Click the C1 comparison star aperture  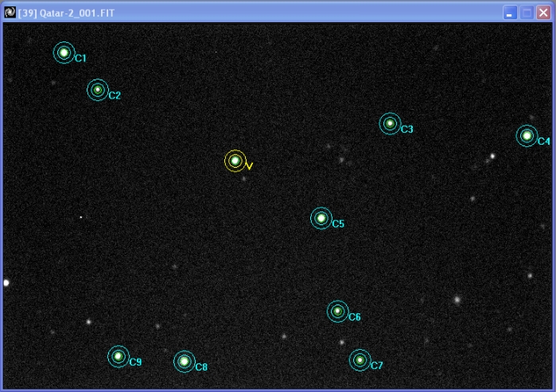[64, 52]
